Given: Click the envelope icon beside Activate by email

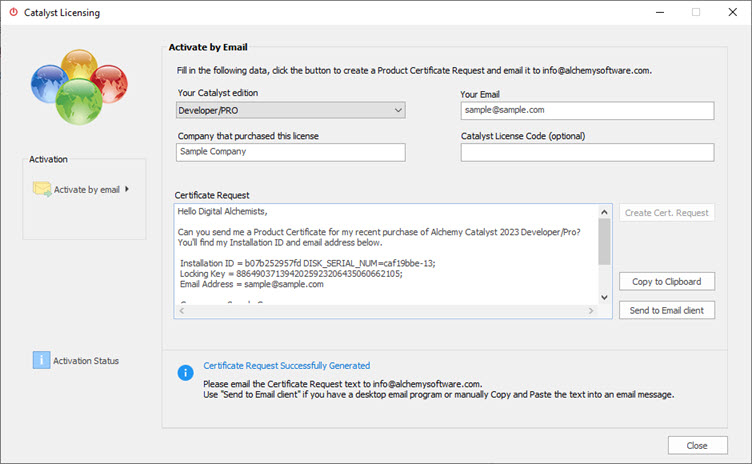Looking at the screenshot, I should (x=41, y=188).
